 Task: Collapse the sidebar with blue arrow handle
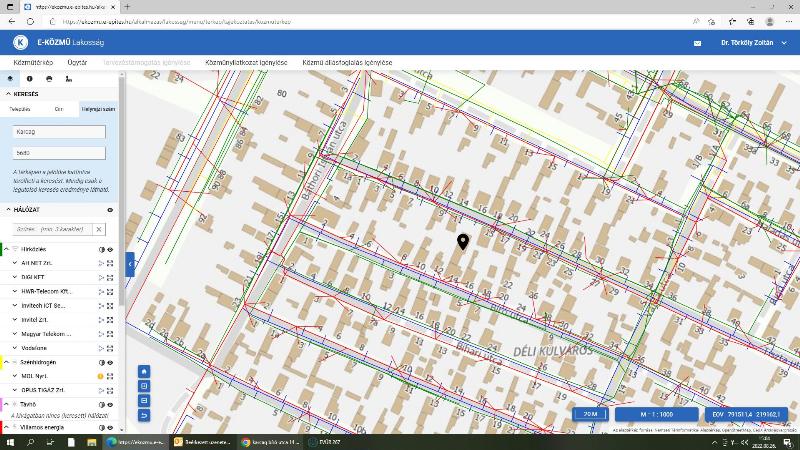pos(130,264)
